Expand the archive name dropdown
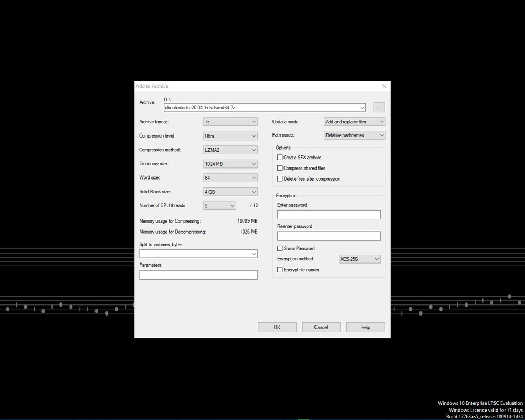This screenshot has width=525, height=420. coord(362,108)
